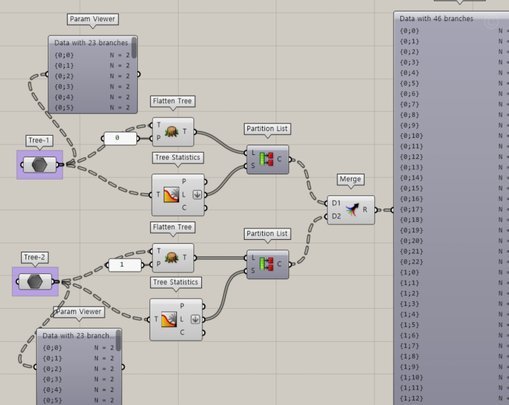Click the Merge label tag
This screenshot has width=509, height=405.
350,179
